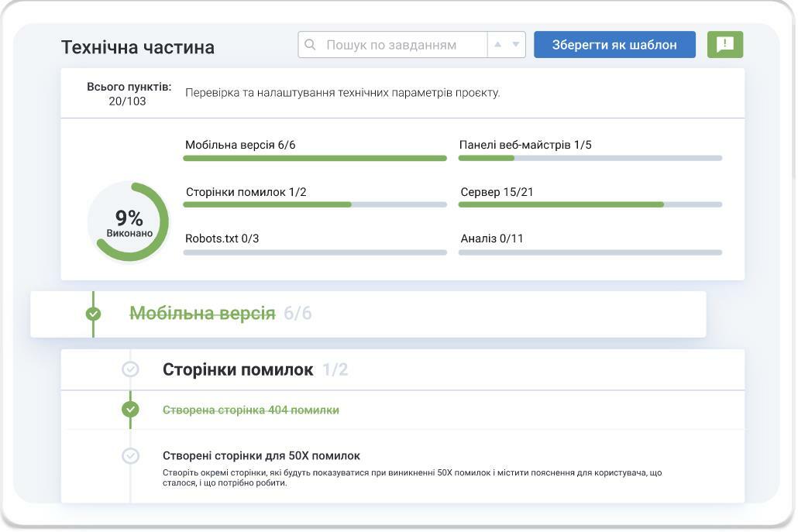Screen dimensions: 798x532
Task: Click the Сервер 15/21 progress bar
Action: tap(590, 204)
